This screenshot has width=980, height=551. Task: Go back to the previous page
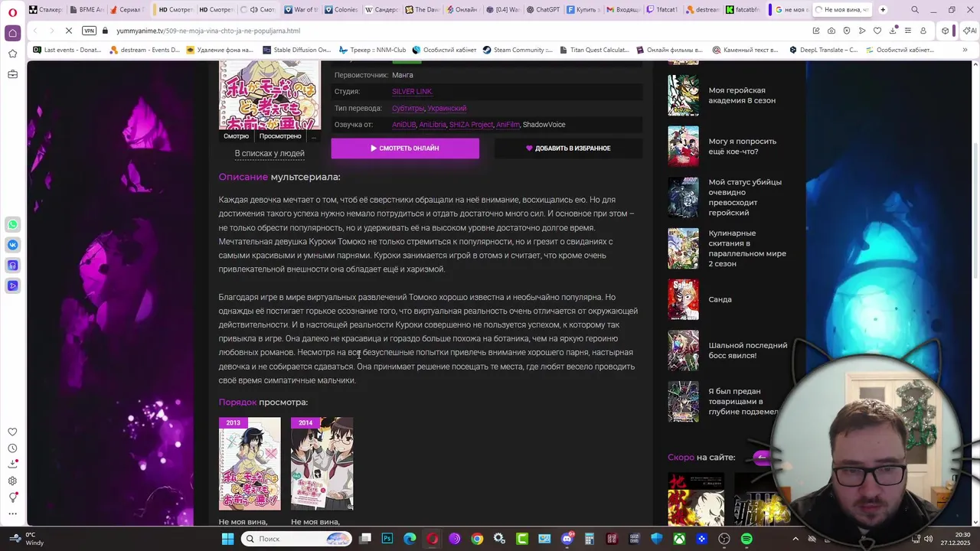(x=35, y=31)
